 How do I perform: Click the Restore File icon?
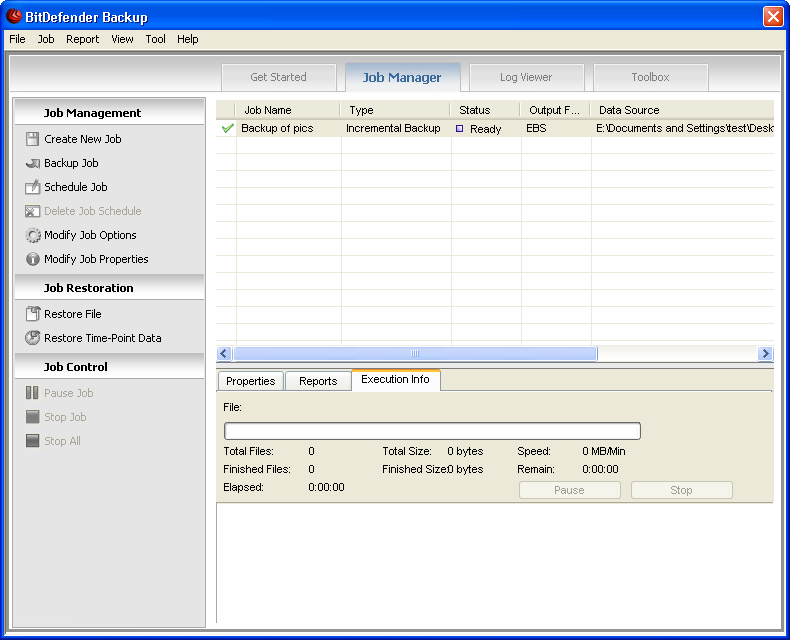coord(33,314)
